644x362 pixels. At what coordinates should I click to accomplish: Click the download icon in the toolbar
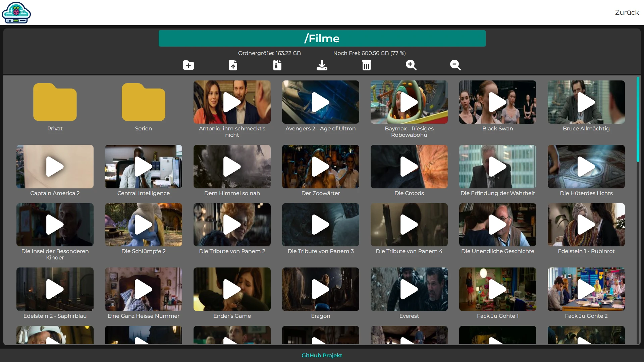pos(322,65)
